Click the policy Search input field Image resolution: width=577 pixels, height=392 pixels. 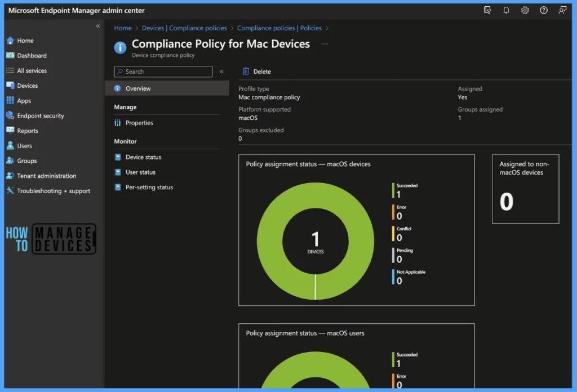pyautogui.click(x=163, y=72)
